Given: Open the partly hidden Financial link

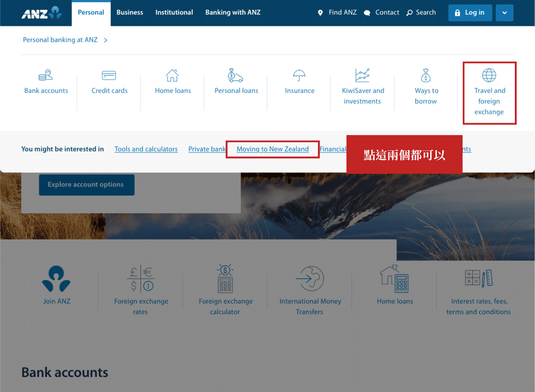Looking at the screenshot, I should point(333,149).
